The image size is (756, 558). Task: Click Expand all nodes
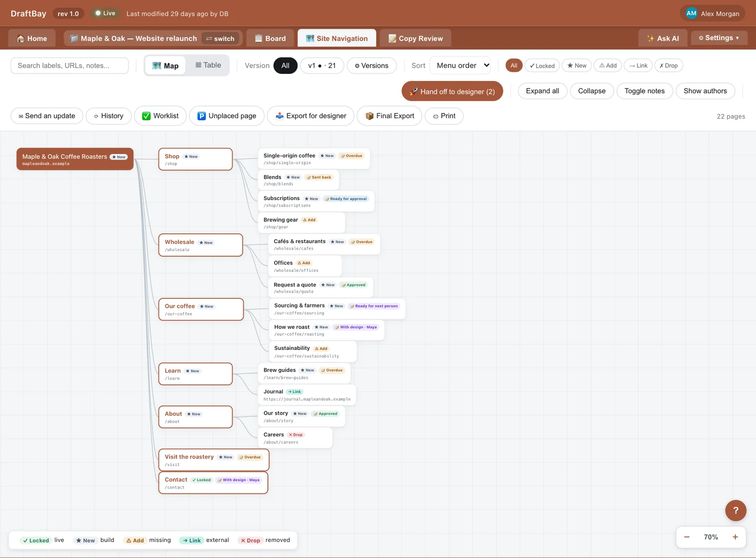[542, 91]
